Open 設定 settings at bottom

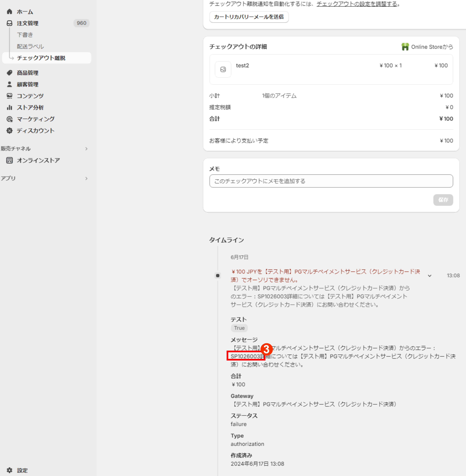22,470
